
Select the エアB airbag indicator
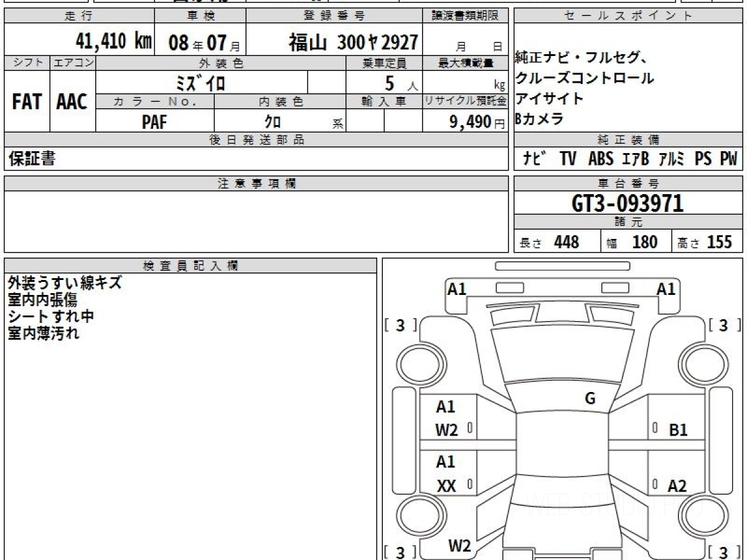click(635, 159)
